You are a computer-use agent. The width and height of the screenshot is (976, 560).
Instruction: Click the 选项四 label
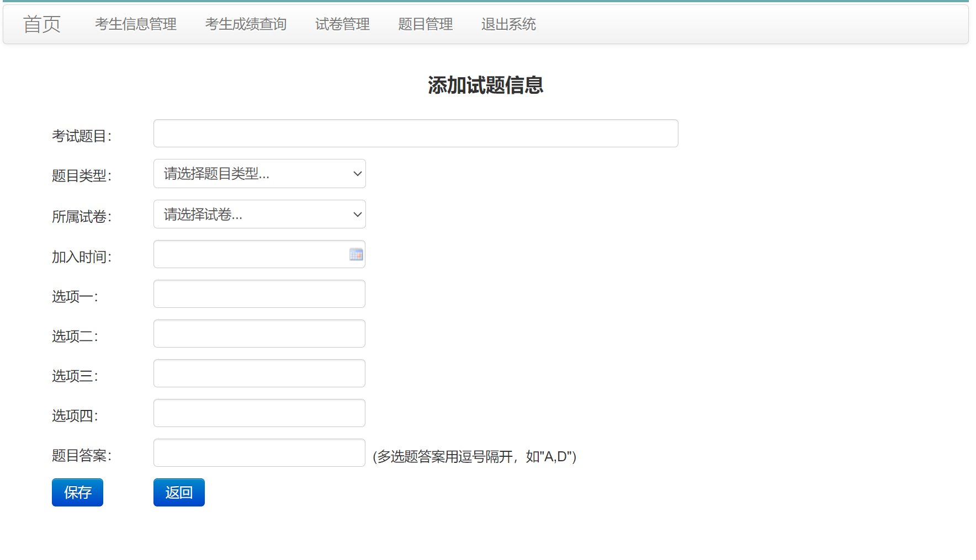pos(75,416)
